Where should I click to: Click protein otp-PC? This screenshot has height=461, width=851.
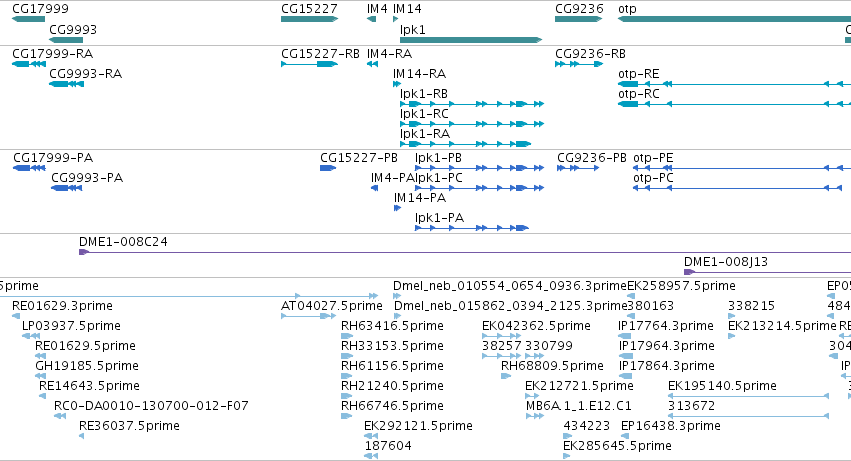pos(653,178)
